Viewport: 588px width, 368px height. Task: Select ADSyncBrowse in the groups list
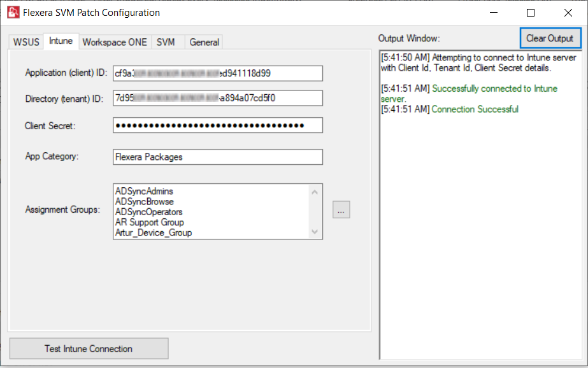click(144, 201)
